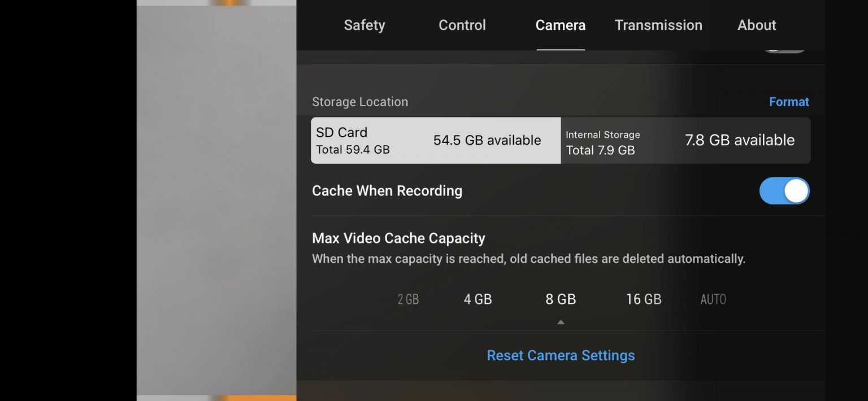
Task: Go to the Transmission tab
Action: pos(658,25)
